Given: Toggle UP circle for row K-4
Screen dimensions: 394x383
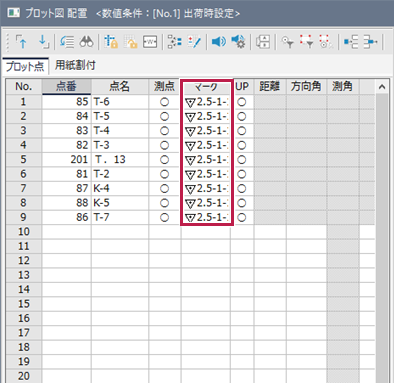Looking at the screenshot, I should (x=242, y=189).
